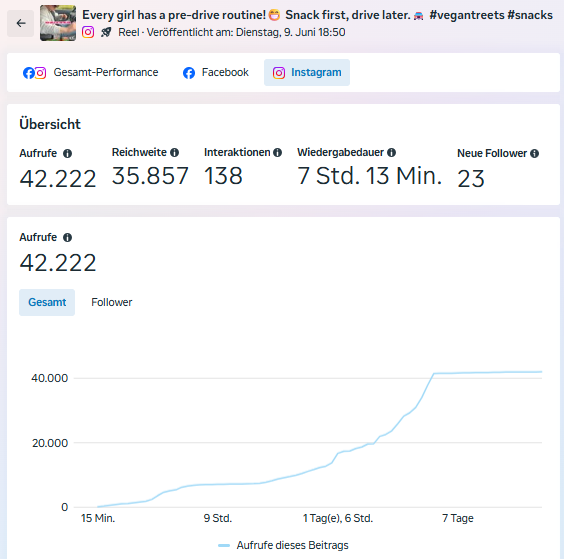Click the 7 Tage axis label

click(458, 518)
